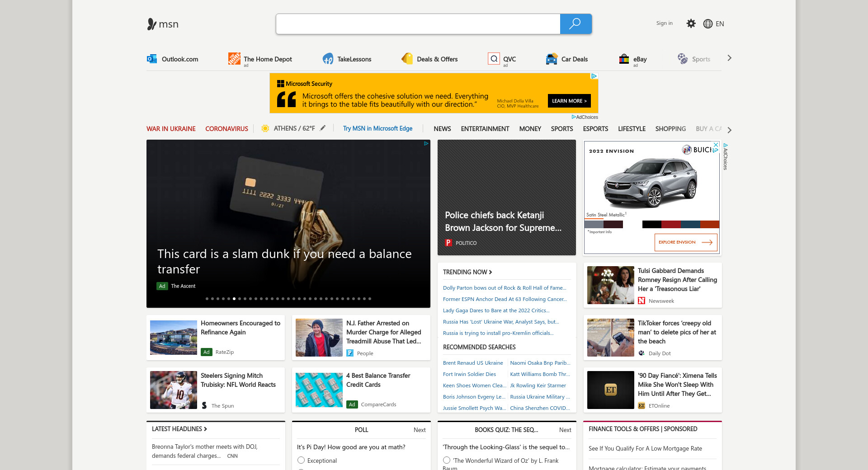Open The Home Depot logo shortcut
Viewport: 868px width, 470px height.
[234, 59]
